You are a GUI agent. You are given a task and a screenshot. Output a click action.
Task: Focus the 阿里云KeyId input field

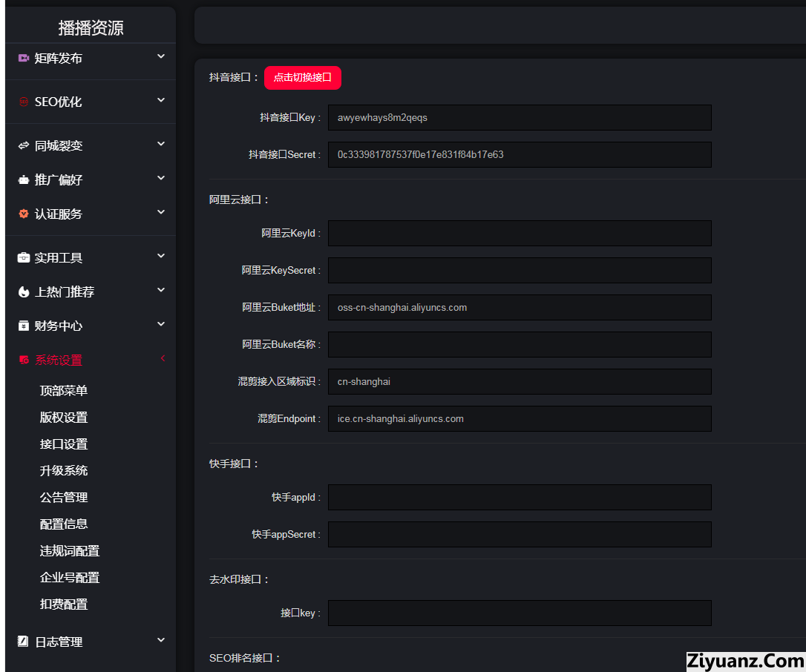[x=520, y=233]
